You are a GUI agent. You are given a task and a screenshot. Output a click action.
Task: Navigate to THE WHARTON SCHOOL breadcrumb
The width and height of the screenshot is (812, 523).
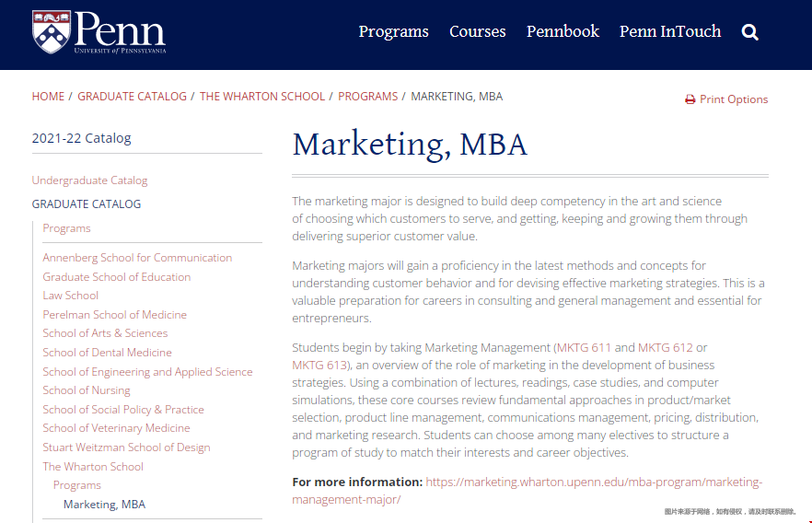coord(262,97)
